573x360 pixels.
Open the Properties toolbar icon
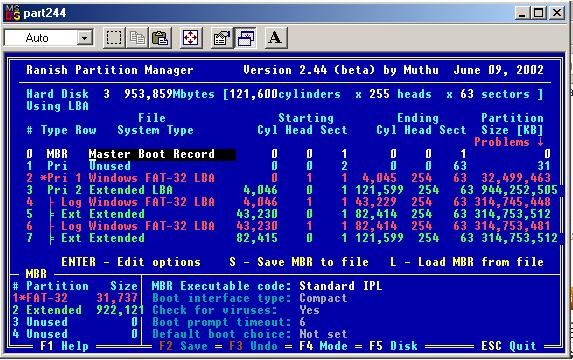click(x=222, y=38)
